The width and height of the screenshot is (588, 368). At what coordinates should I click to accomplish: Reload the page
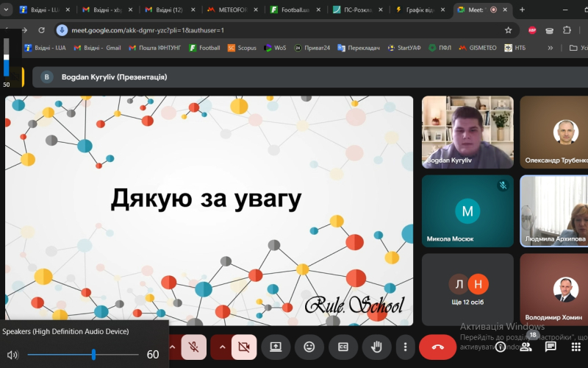(x=42, y=30)
